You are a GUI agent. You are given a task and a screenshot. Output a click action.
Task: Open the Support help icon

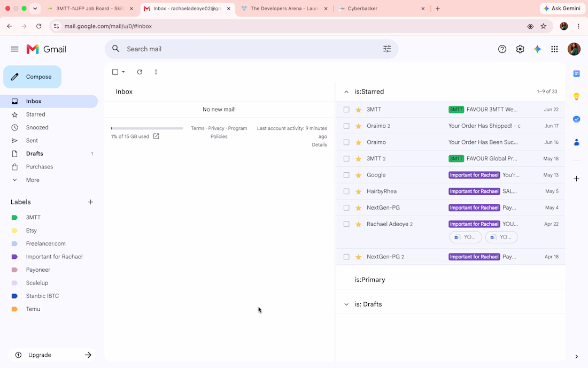coord(502,49)
